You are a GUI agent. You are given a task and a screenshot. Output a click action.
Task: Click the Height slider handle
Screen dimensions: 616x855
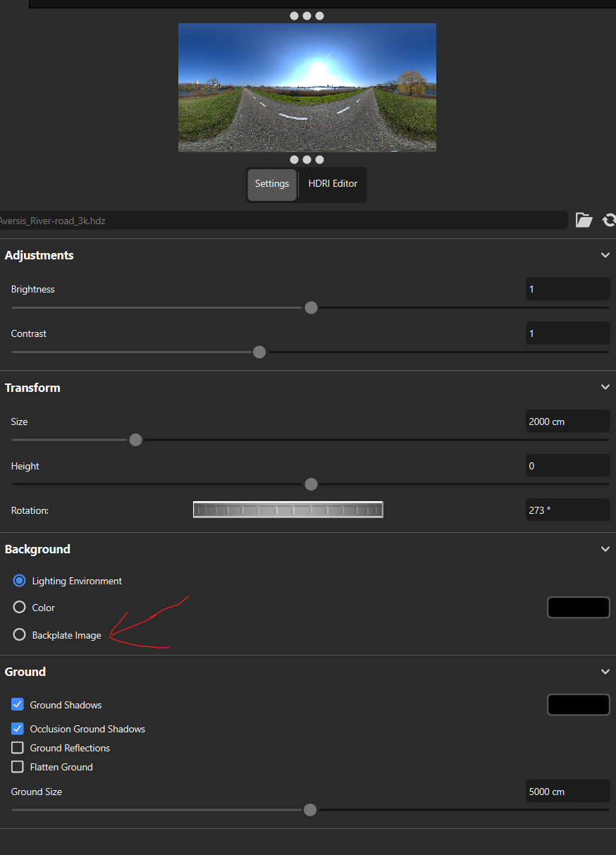point(311,484)
